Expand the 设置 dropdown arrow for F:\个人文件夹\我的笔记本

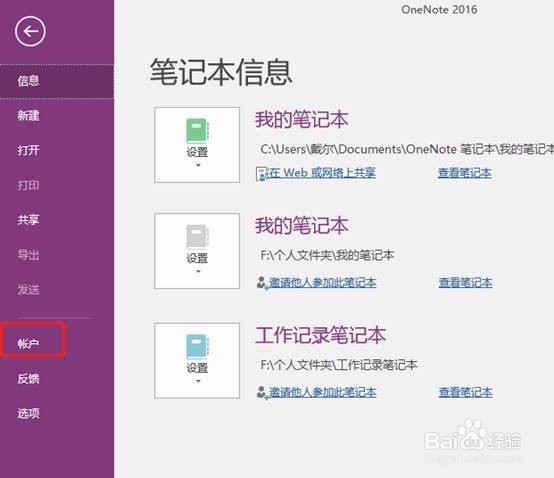[x=198, y=271]
